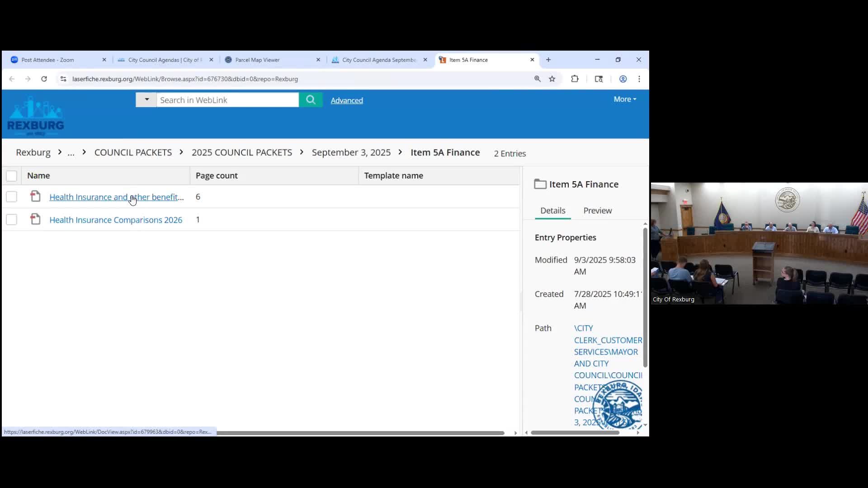Click the Rexburg logo in the header
The image size is (868, 488).
coord(36,116)
